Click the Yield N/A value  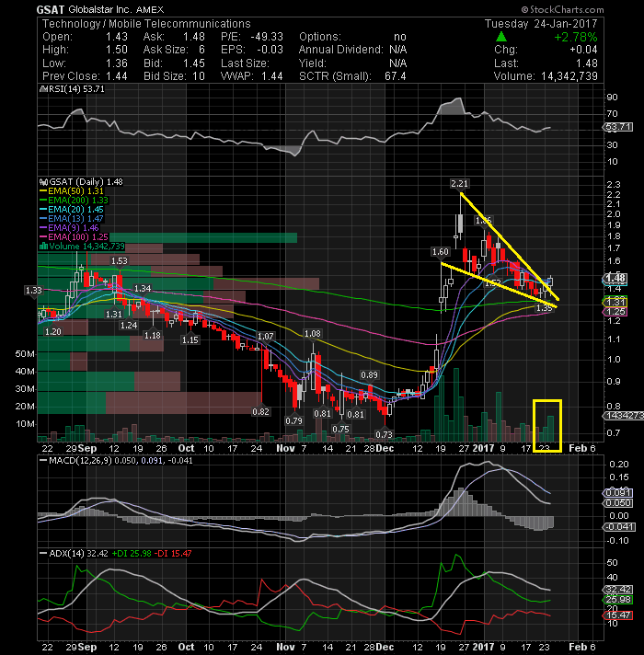(398, 63)
